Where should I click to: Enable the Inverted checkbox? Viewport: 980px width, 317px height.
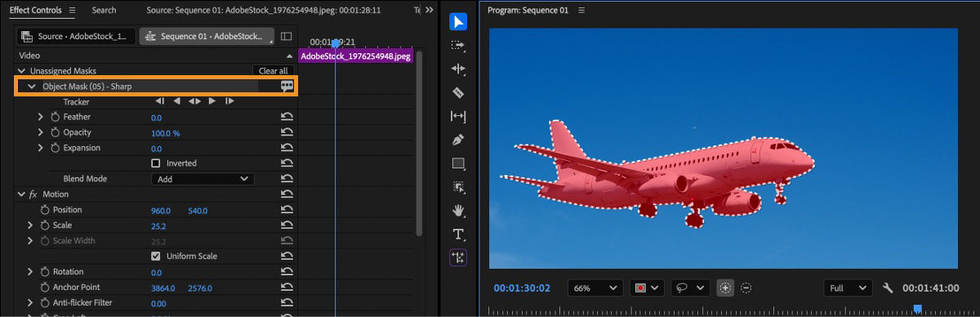[155, 163]
